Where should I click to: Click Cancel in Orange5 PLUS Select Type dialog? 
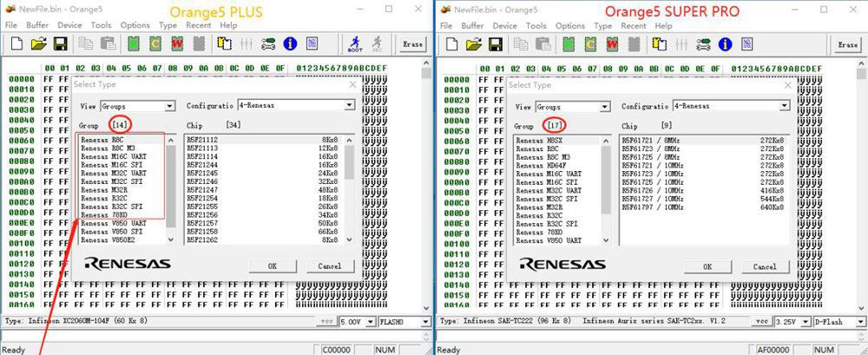click(x=329, y=266)
